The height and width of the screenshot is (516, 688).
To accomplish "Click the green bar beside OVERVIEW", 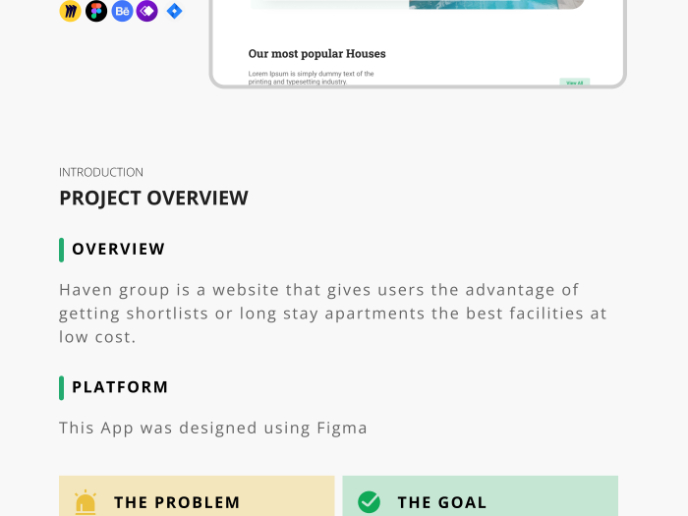I will coord(62,250).
